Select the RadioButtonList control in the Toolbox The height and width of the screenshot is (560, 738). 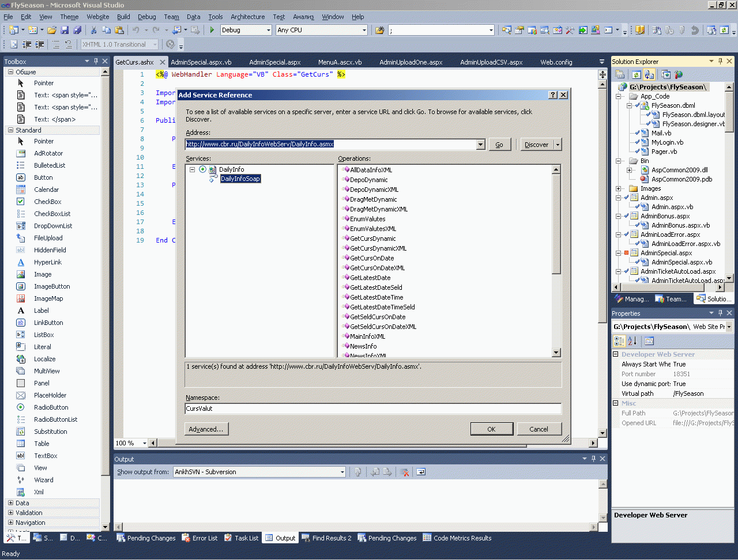[x=55, y=419]
